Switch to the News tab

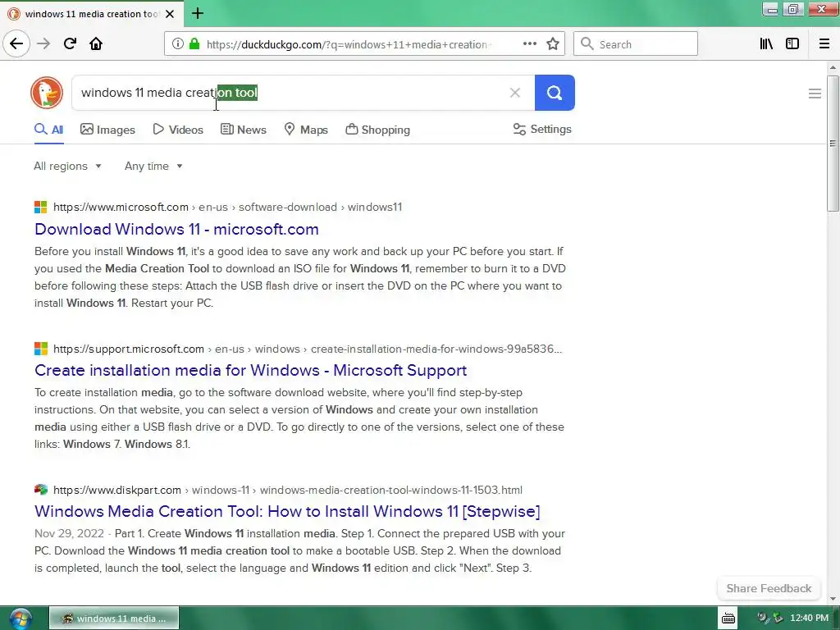(x=243, y=130)
